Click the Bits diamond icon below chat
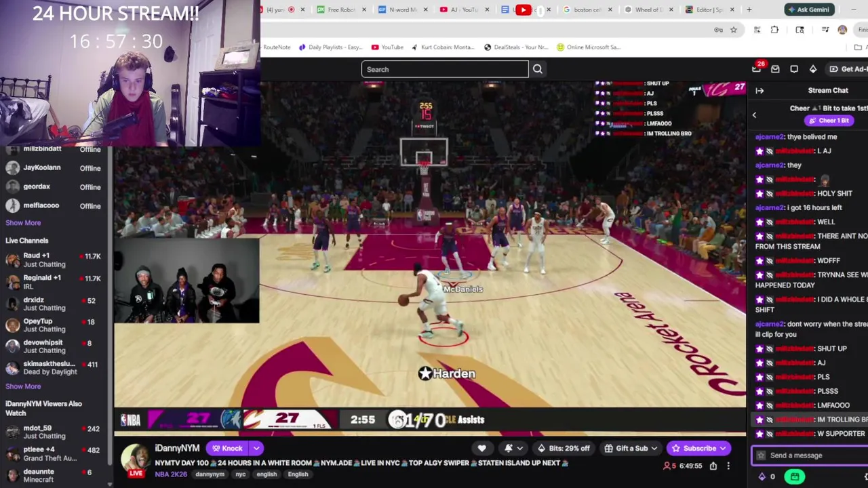 [762, 476]
